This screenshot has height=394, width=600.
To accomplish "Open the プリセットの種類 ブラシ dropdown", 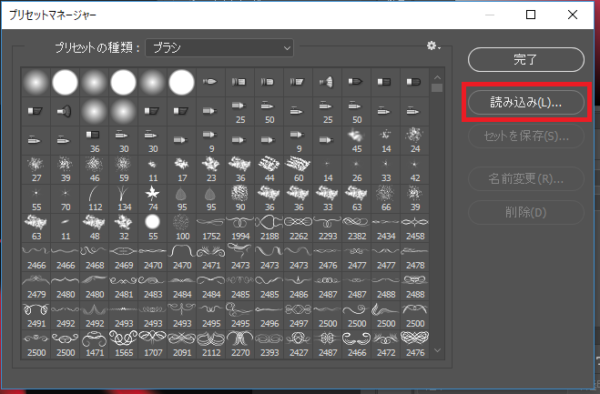I will tap(219, 48).
